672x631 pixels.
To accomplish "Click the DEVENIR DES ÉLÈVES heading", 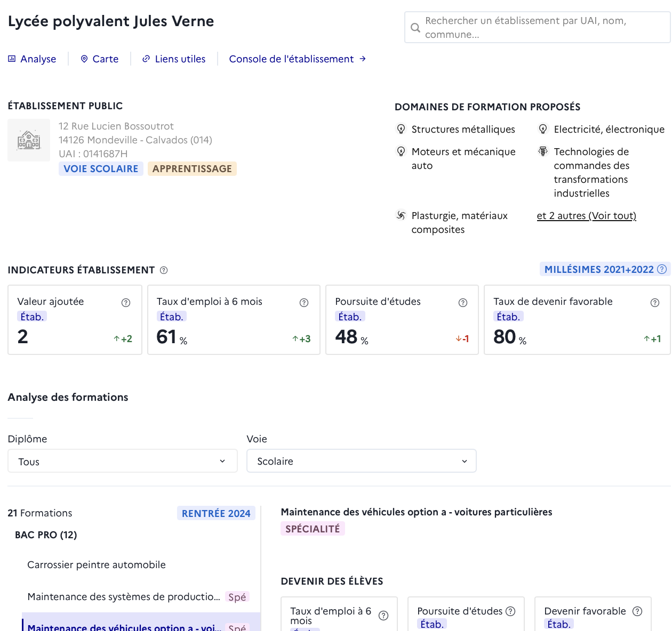I will click(332, 581).
